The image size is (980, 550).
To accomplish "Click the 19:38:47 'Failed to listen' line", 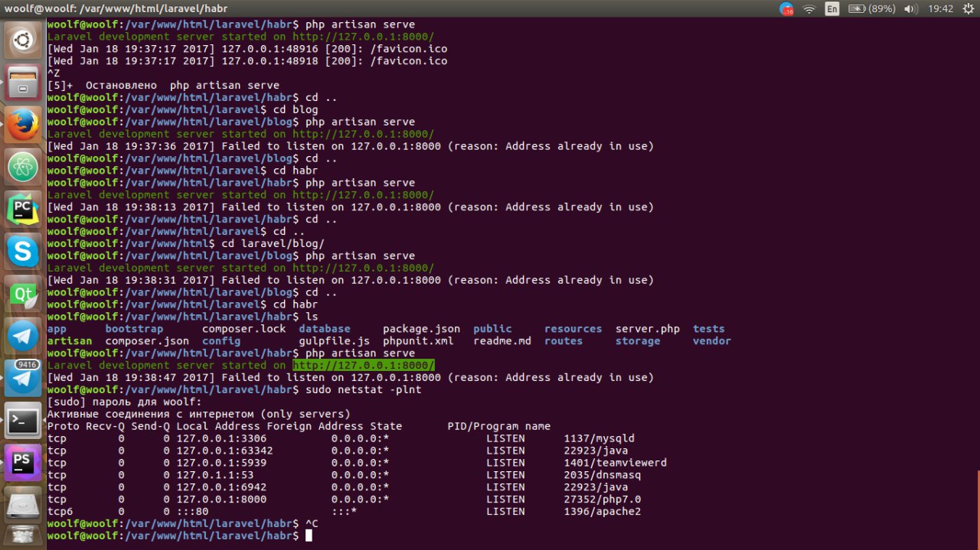I will coord(351,377).
